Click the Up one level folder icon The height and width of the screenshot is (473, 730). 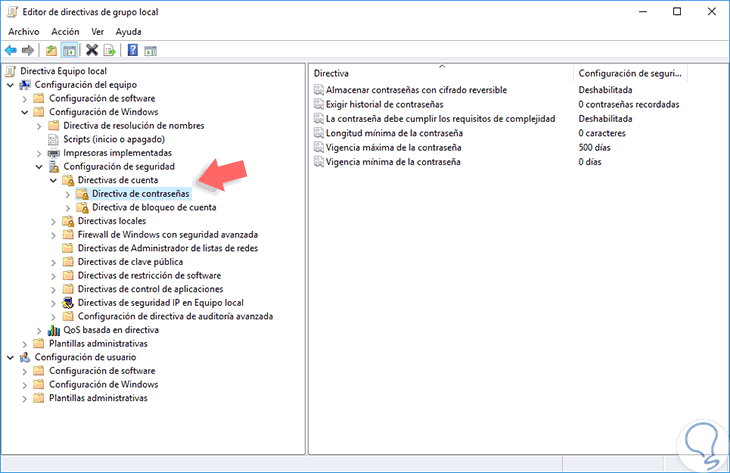point(51,50)
